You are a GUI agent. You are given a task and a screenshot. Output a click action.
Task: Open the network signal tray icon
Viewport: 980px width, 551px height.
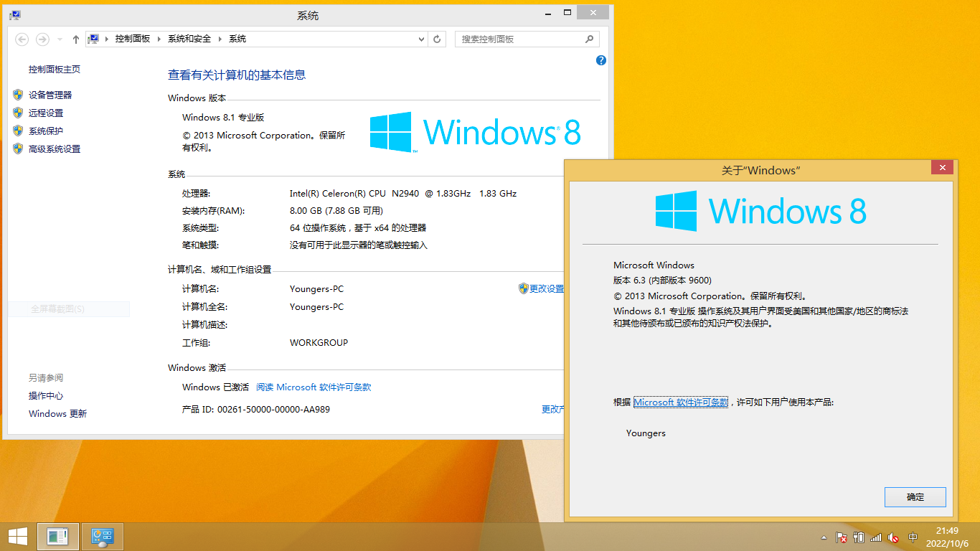[x=876, y=537]
